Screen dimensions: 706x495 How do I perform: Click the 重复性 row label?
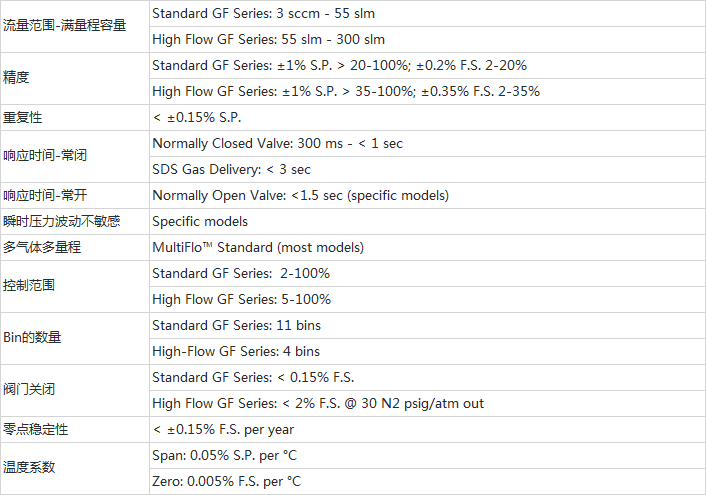click(23, 117)
